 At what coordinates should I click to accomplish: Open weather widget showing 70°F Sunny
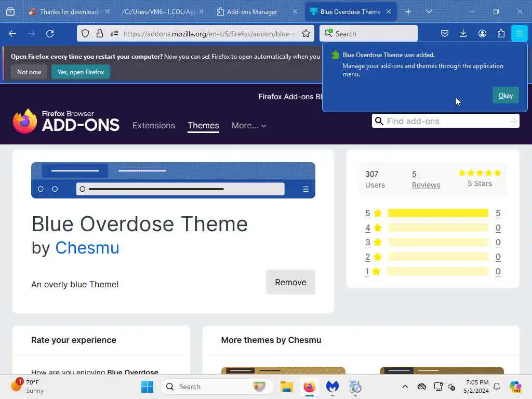click(28, 387)
